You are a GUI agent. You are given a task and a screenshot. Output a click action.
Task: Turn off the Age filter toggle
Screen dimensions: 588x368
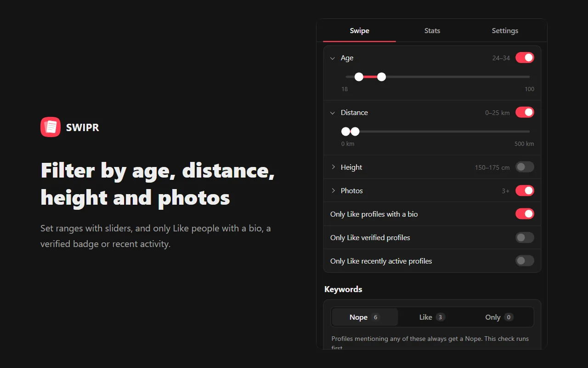pyautogui.click(x=525, y=57)
